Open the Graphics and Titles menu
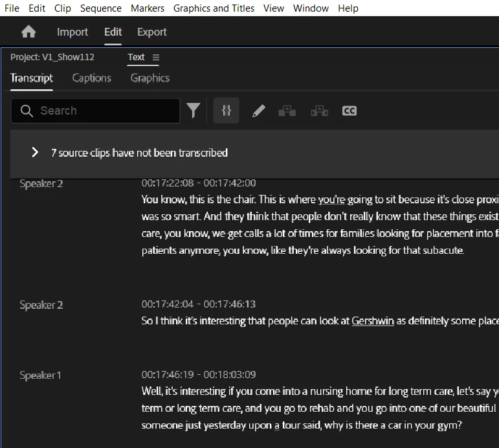This screenshot has width=499, height=448. coord(214,8)
